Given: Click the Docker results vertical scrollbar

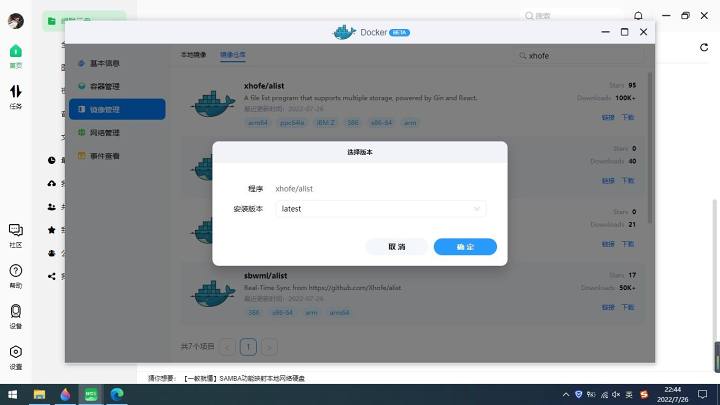Looking at the screenshot, I should pyautogui.click(x=650, y=147).
